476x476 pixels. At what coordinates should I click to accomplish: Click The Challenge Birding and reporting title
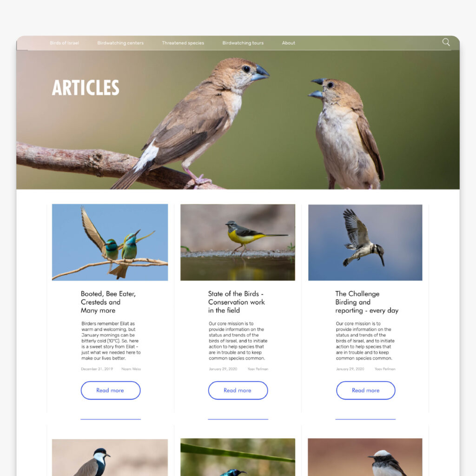pyautogui.click(x=367, y=302)
